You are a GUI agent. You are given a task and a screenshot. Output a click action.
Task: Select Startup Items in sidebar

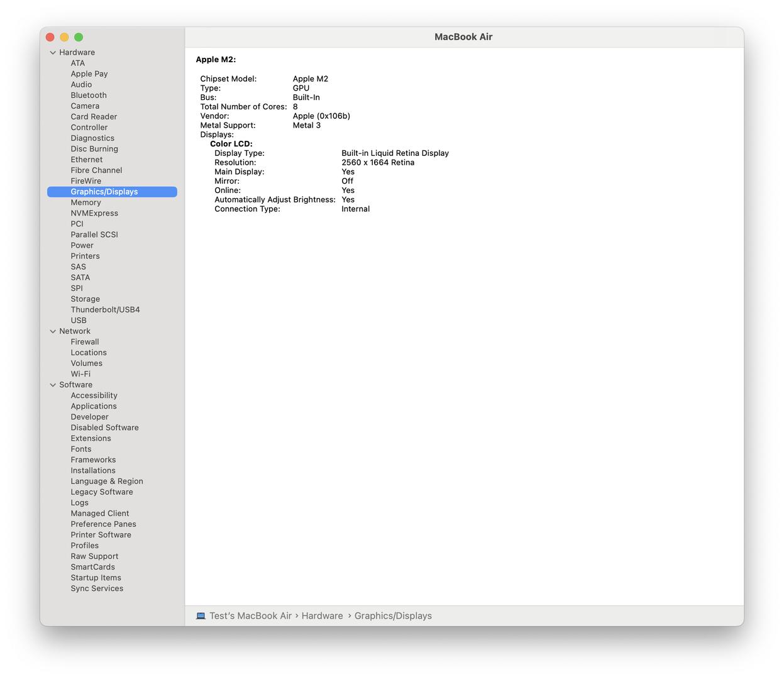[x=96, y=578]
